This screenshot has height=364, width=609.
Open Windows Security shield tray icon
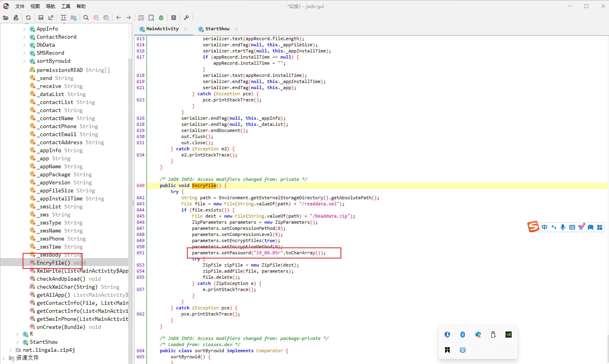coord(478,335)
